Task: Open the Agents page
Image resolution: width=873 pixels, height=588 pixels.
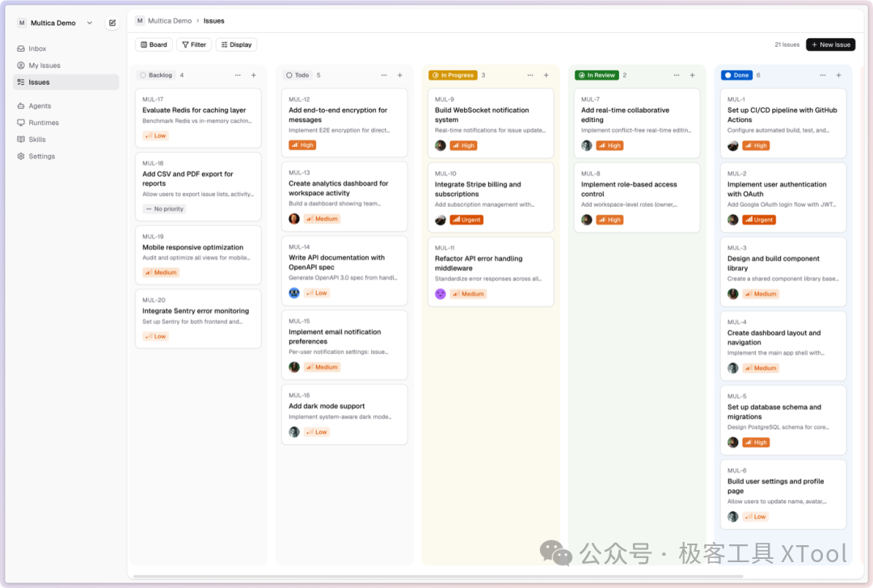Action: [x=65, y=106]
